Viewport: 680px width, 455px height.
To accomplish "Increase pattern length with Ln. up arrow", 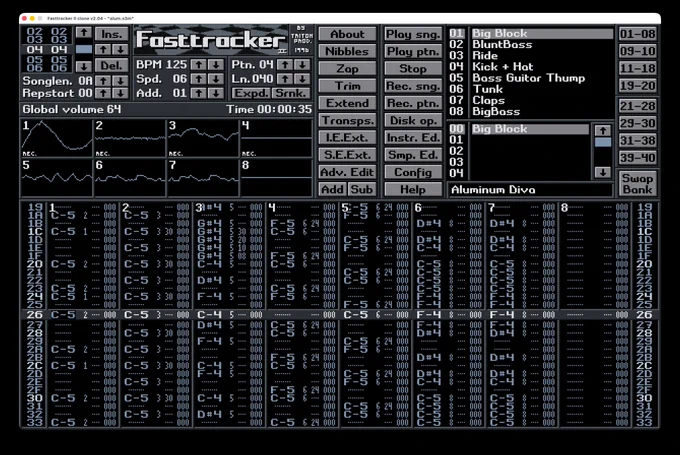I will 284,79.
